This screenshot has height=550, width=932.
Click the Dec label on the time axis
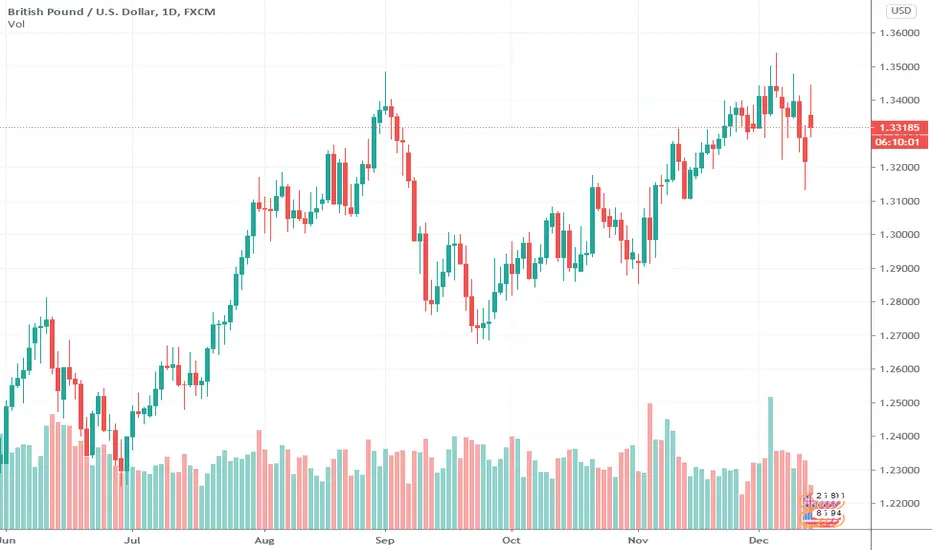click(x=758, y=540)
